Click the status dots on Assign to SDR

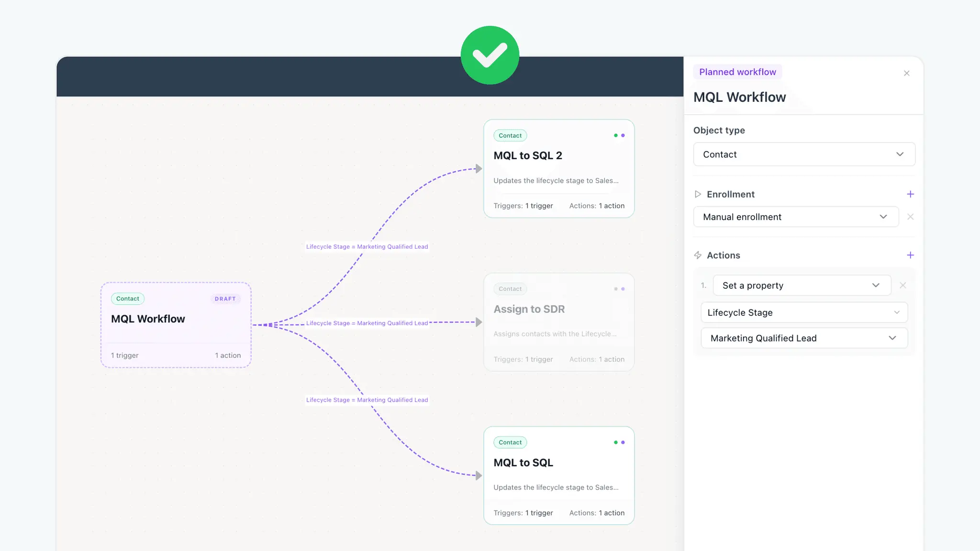[x=619, y=289]
